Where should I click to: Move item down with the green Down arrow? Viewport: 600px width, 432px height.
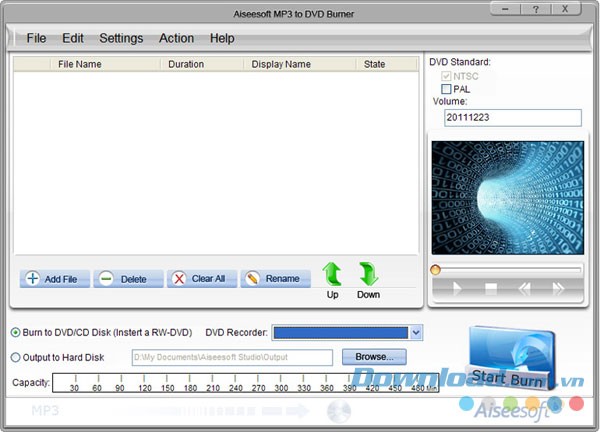(x=368, y=274)
